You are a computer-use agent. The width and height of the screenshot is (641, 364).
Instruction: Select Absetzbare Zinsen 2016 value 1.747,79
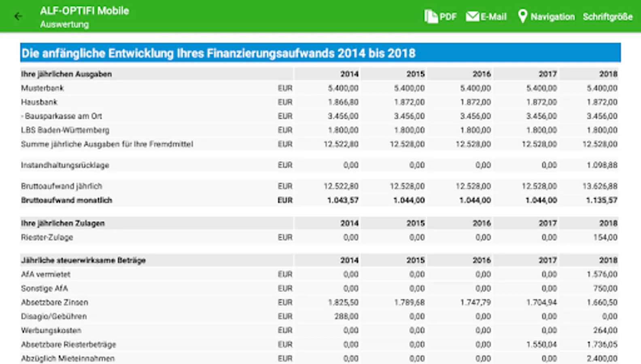tap(475, 303)
